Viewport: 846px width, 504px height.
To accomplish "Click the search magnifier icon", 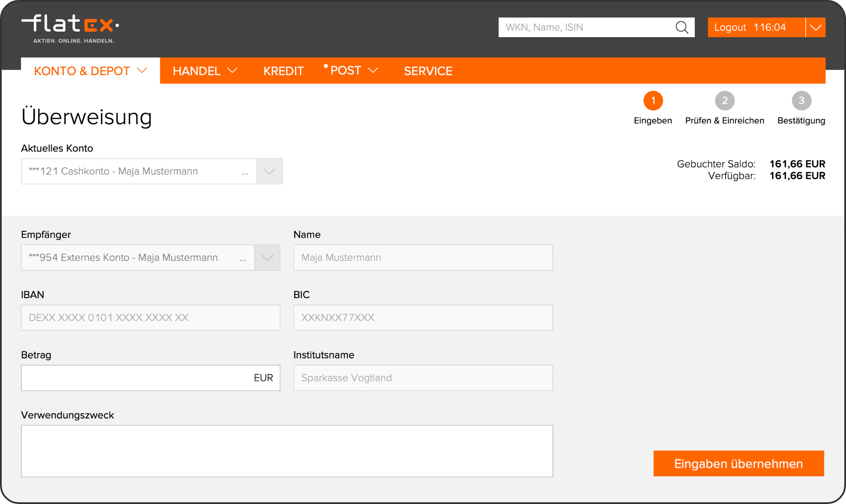I will (x=682, y=27).
